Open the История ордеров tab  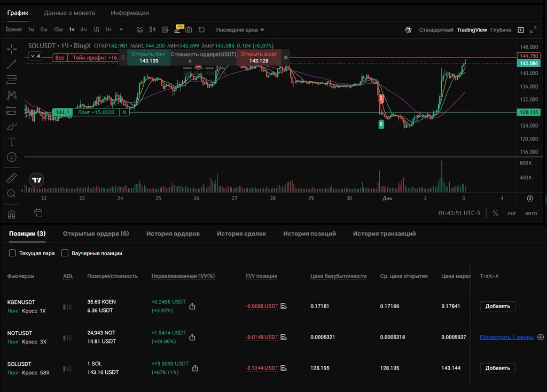tap(173, 234)
